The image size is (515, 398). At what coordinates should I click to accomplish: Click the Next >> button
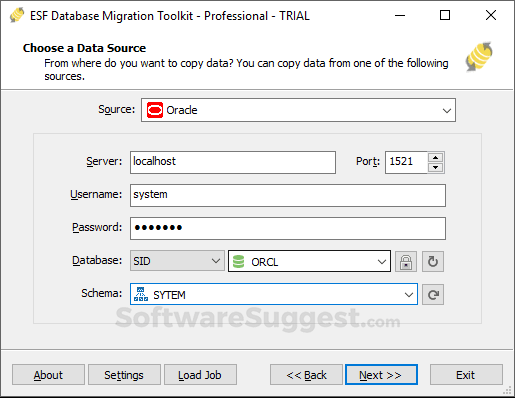click(381, 375)
